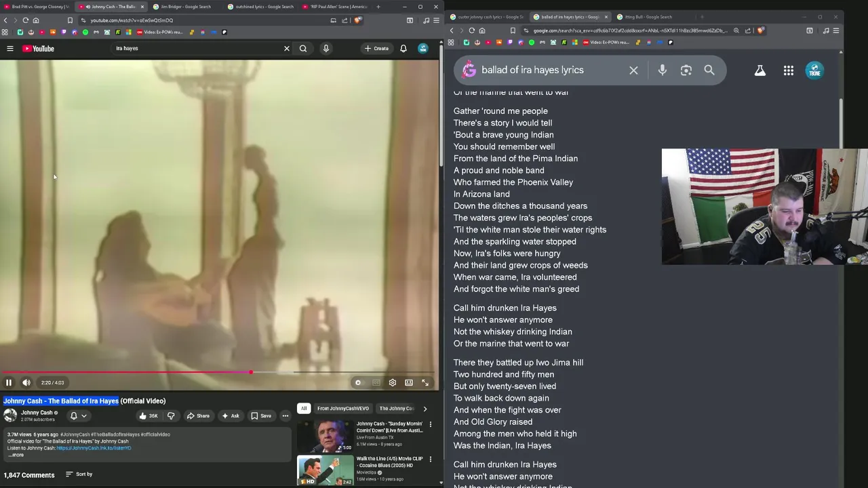This screenshot has width=868, height=488.
Task: Reload the Google search page
Action: click(x=472, y=30)
